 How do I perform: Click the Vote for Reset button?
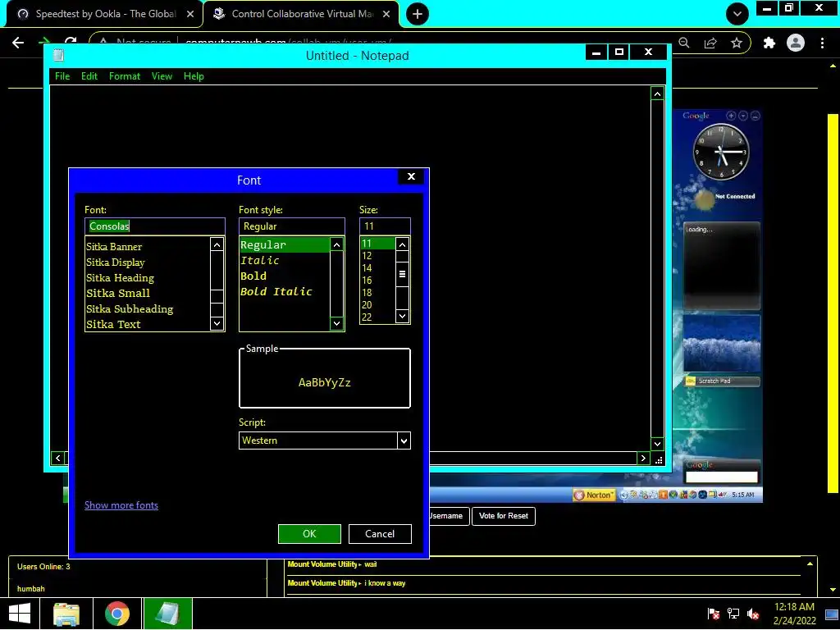503,516
